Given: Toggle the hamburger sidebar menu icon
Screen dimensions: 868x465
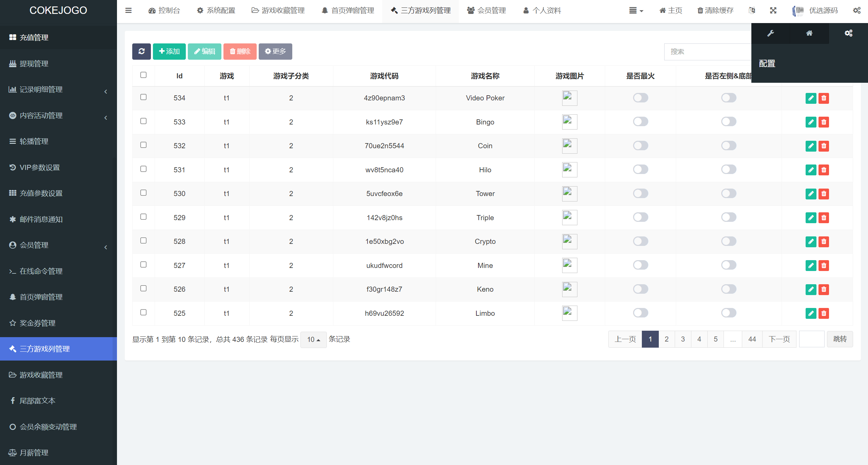Looking at the screenshot, I should pos(128,11).
